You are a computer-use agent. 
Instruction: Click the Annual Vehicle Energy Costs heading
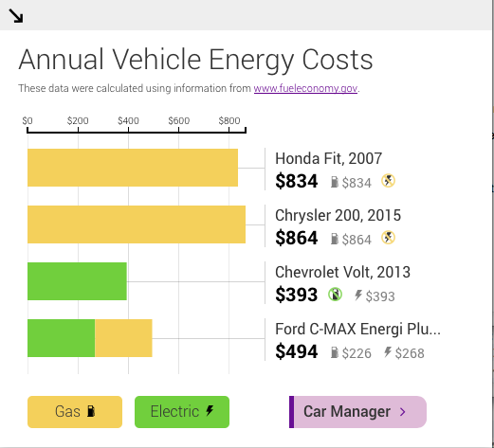[195, 60]
